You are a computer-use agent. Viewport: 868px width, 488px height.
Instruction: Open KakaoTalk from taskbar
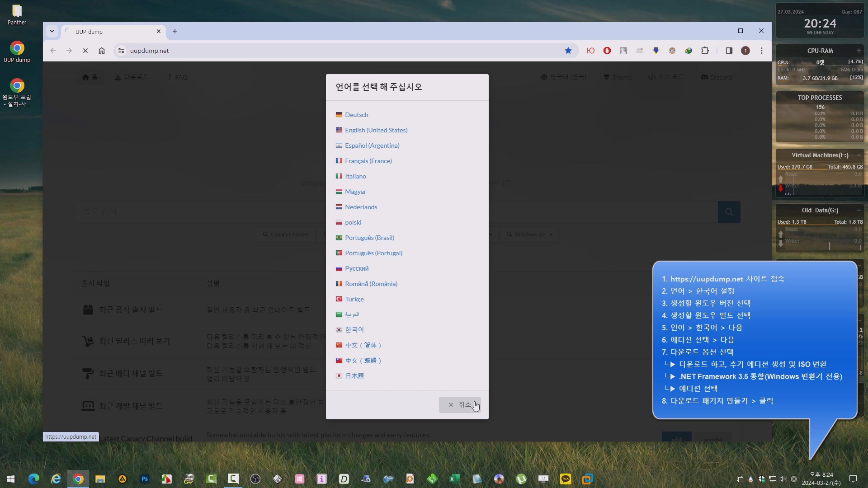pyautogui.click(x=566, y=479)
